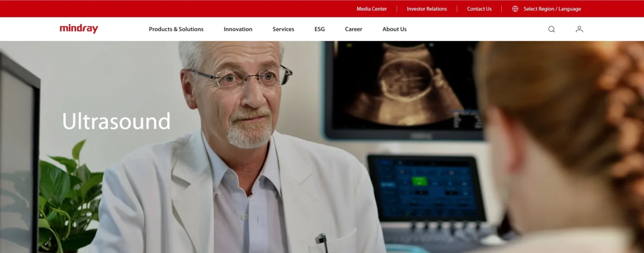Open Investor Relations link

pos(427,9)
